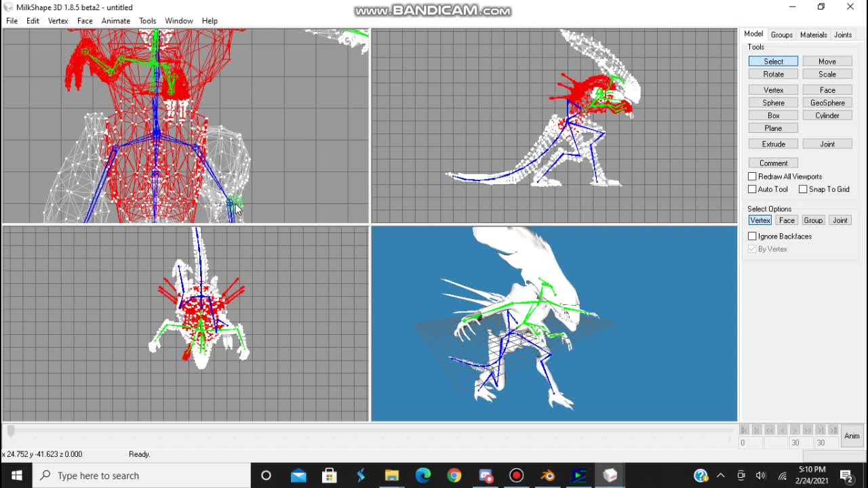868x488 pixels.
Task: Check the Ignore Backfaces option
Action: 752,236
